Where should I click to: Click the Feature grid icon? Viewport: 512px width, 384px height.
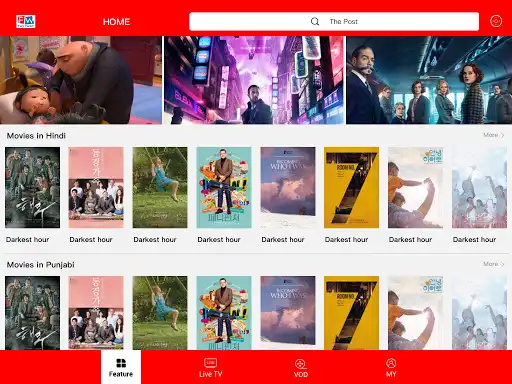coord(121,363)
